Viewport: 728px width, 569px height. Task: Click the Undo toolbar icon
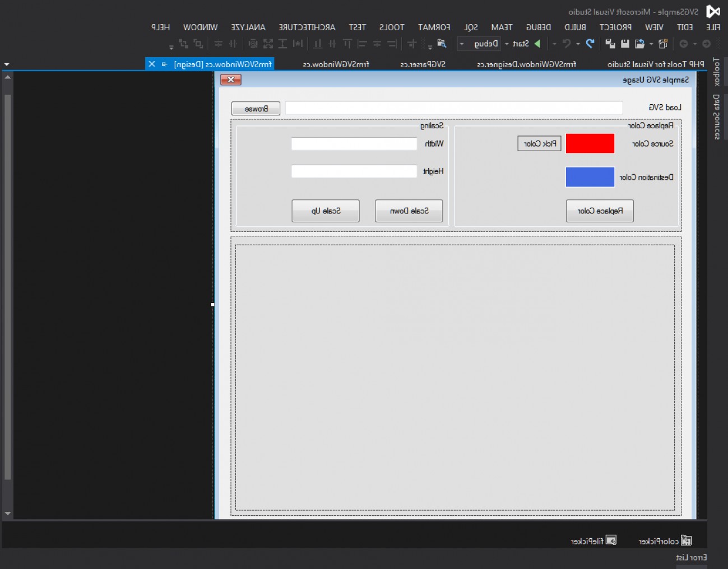point(590,44)
